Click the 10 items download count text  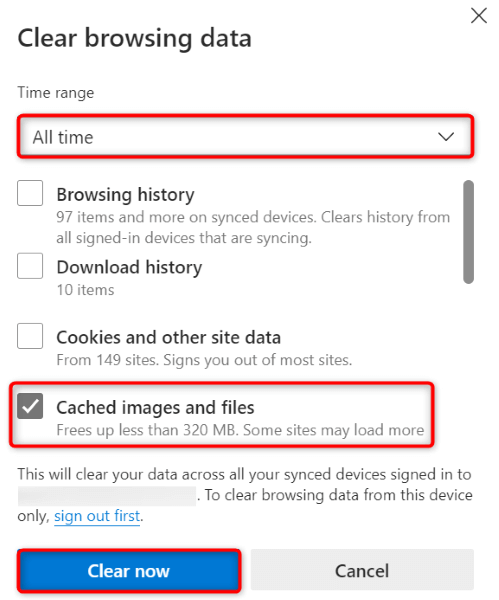click(85, 290)
